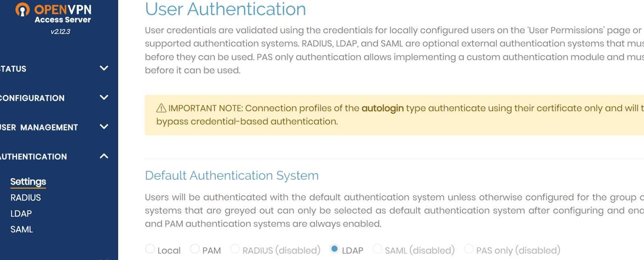Click the Default Authentication System heading
Viewport: 644px width, 260px height.
[x=232, y=176]
